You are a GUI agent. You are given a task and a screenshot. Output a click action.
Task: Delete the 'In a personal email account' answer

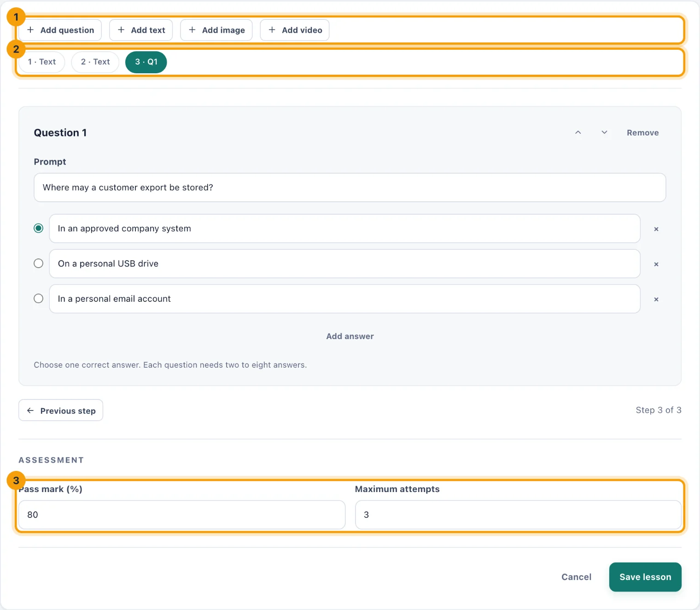(656, 299)
